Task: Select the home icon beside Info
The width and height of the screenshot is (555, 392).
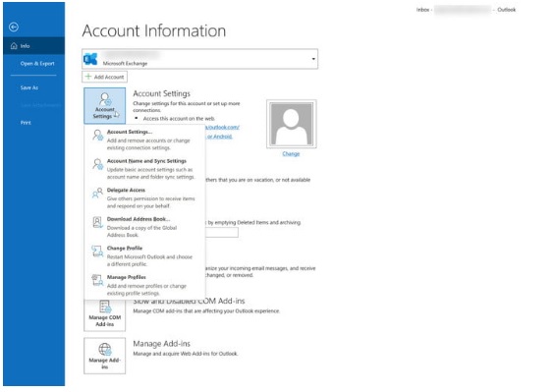Action: point(14,46)
